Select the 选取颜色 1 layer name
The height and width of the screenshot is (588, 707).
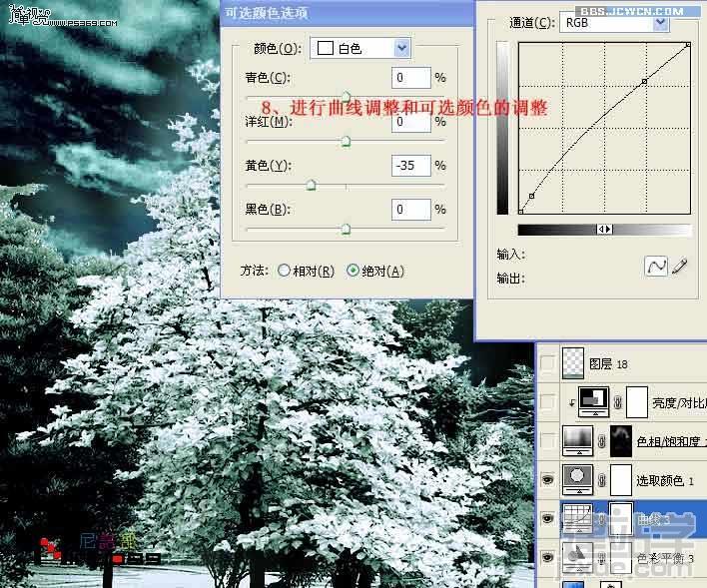click(x=665, y=480)
